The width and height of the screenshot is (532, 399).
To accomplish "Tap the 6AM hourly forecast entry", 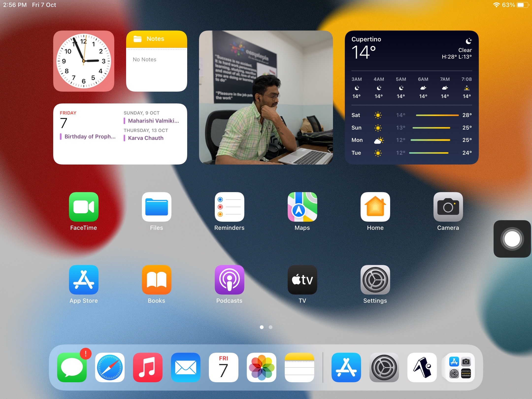I will coord(423,88).
